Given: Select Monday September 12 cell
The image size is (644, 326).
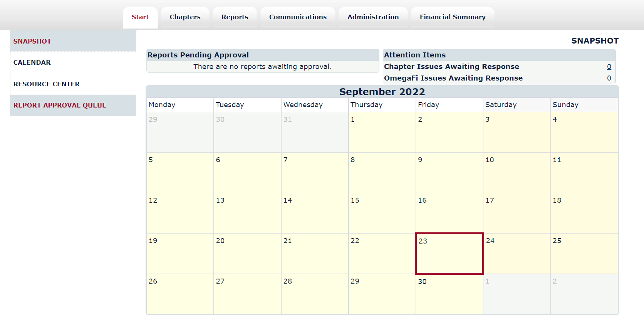Looking at the screenshot, I should (x=180, y=213).
